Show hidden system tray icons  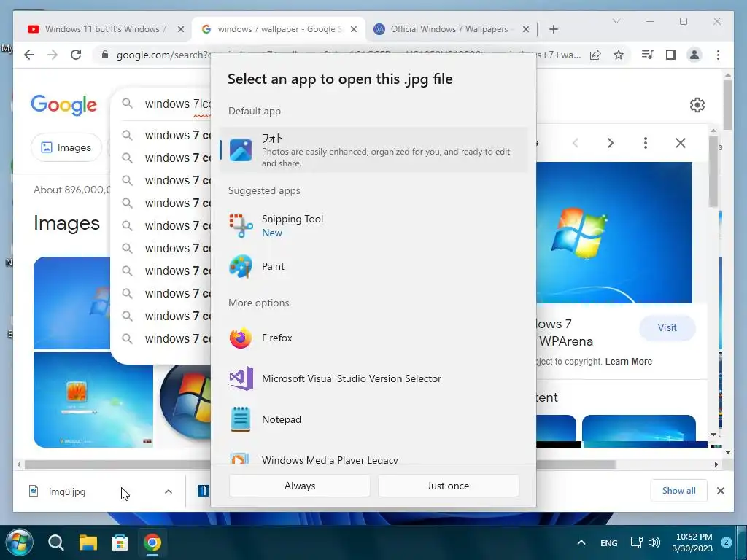tap(581, 542)
